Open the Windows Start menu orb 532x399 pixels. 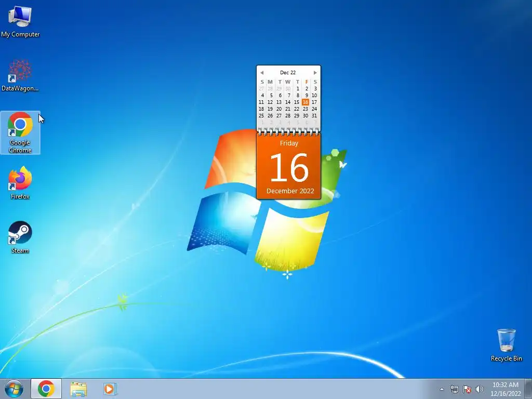14,389
